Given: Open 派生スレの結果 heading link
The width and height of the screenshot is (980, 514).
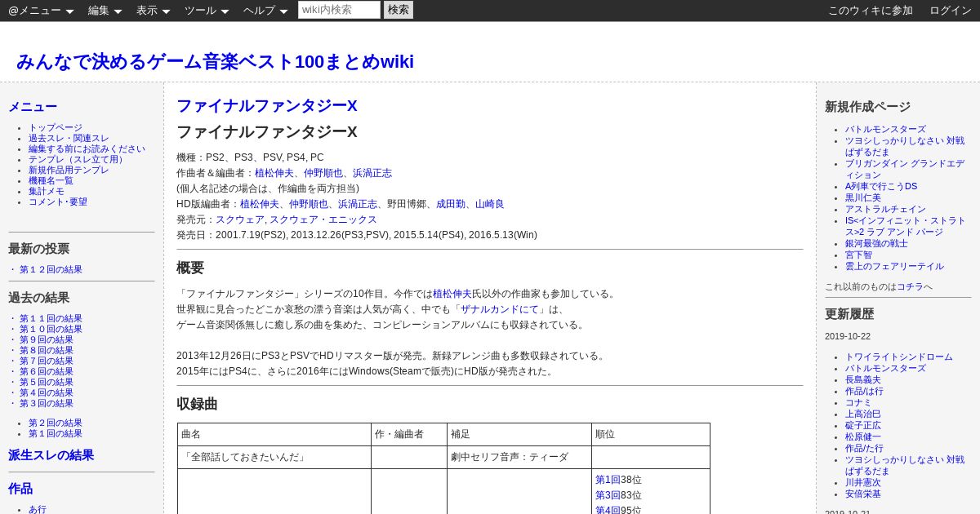Looking at the screenshot, I should [x=51, y=455].
